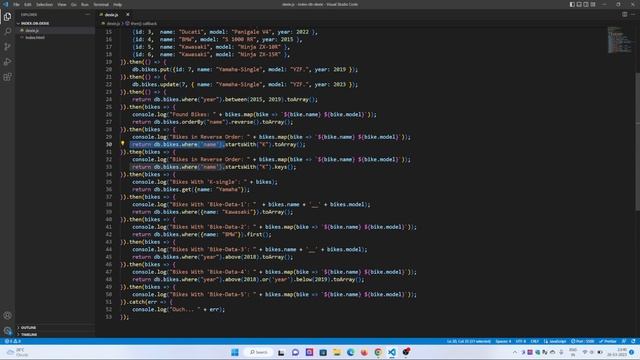The image size is (640, 360).
Task: Click the split editor icon
Action: 624,14
